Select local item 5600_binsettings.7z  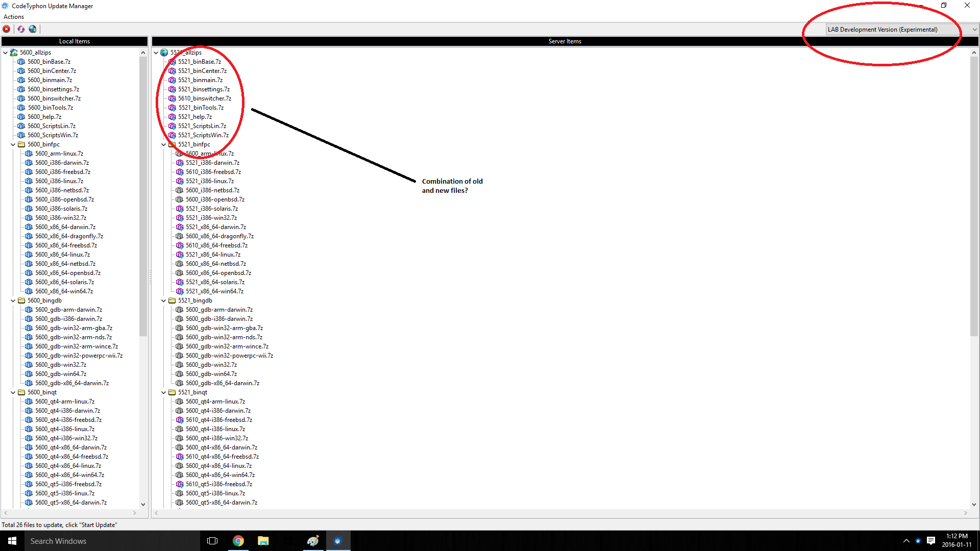point(54,89)
